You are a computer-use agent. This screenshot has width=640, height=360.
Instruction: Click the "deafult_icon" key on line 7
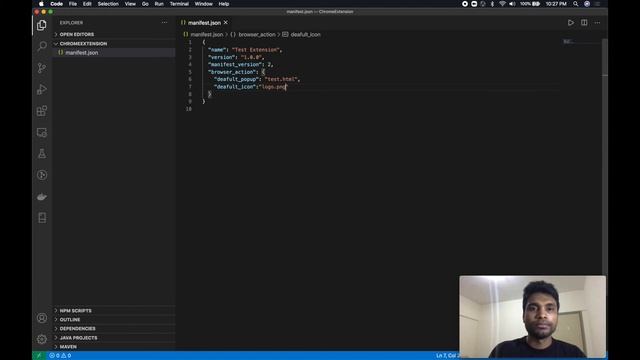coord(235,87)
